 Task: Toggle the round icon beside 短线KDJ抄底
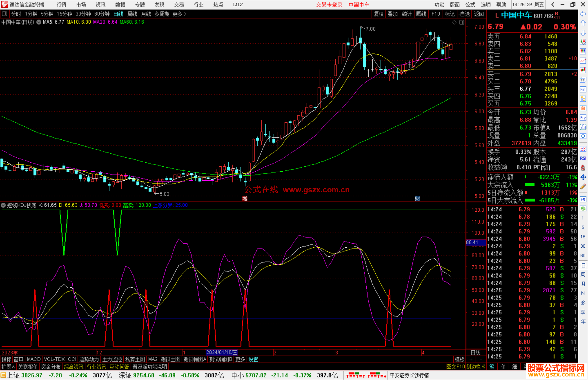tap(3, 205)
